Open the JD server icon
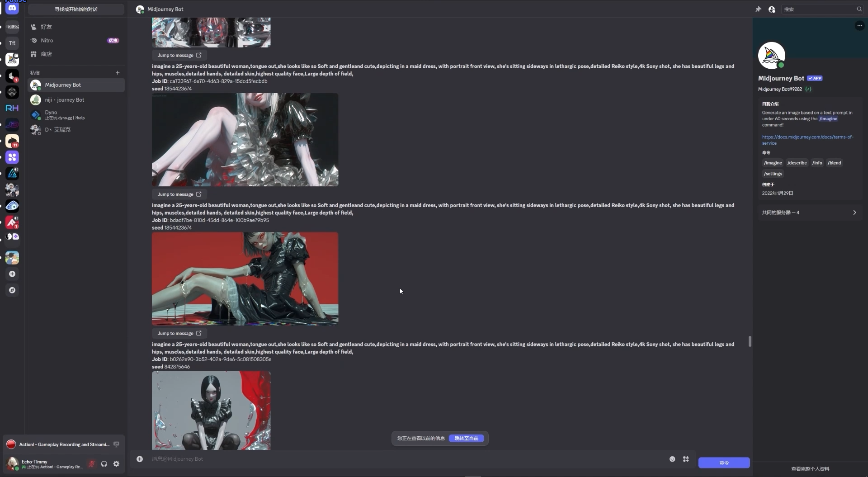The height and width of the screenshot is (477, 868). point(12,124)
